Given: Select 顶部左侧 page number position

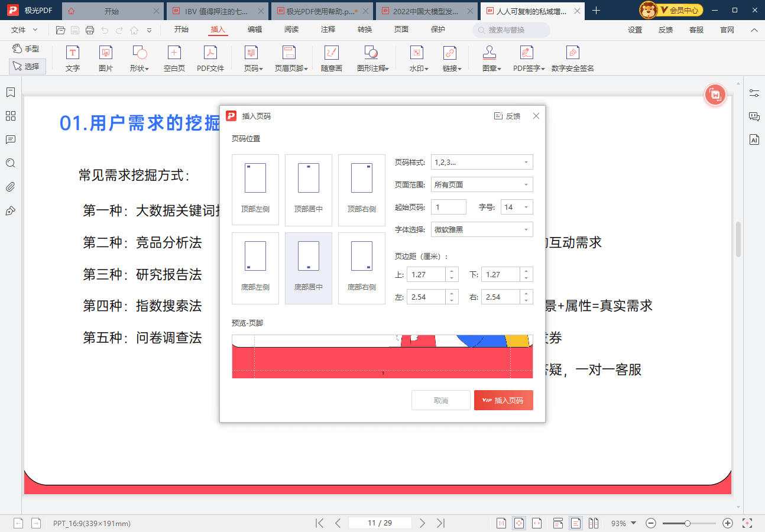Looking at the screenshot, I should pos(255,190).
